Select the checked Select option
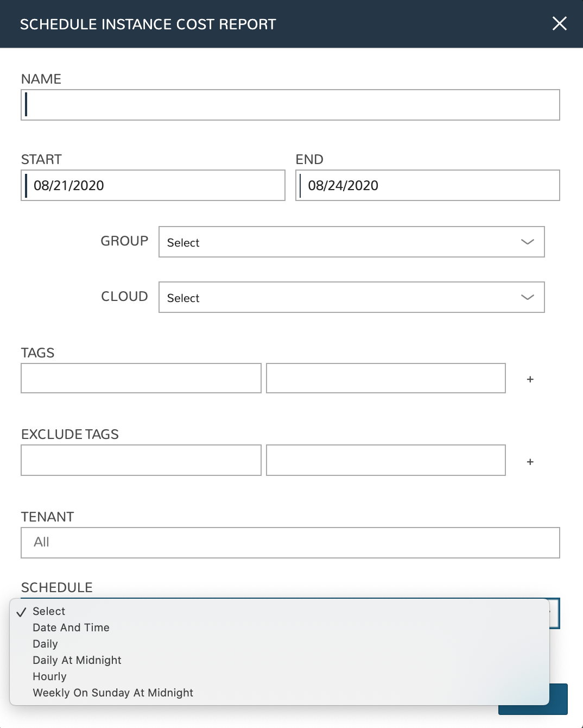Screen dimensions: 583x728 coord(48,611)
